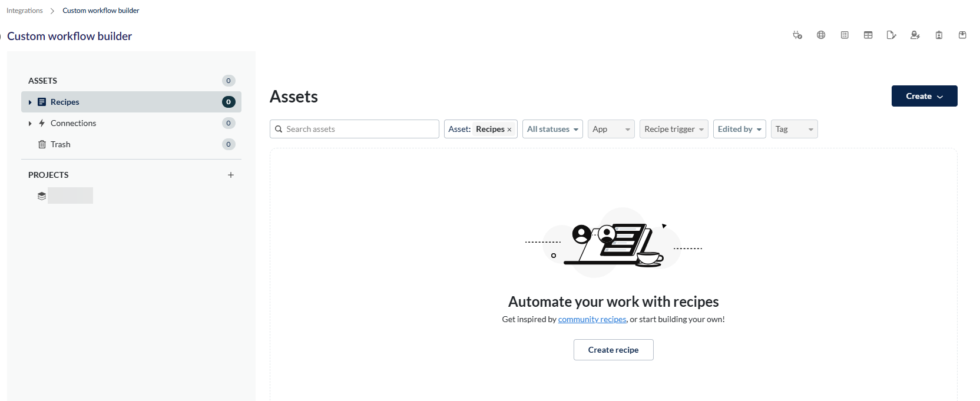Image resolution: width=980 pixels, height=401 pixels.
Task: Open the Create dropdown button
Action: point(925,96)
